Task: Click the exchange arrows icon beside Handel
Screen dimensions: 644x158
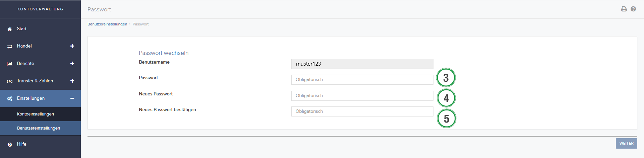Action: pos(10,46)
